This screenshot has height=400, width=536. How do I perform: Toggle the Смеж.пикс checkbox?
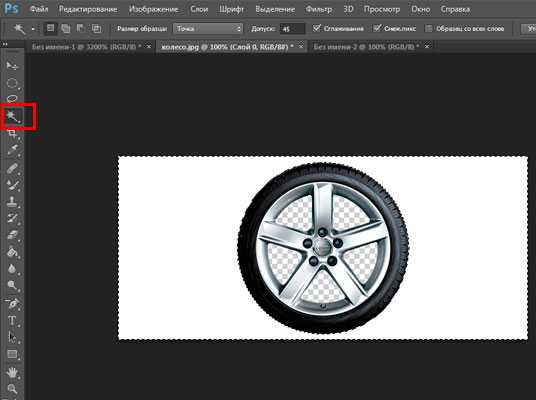point(377,28)
